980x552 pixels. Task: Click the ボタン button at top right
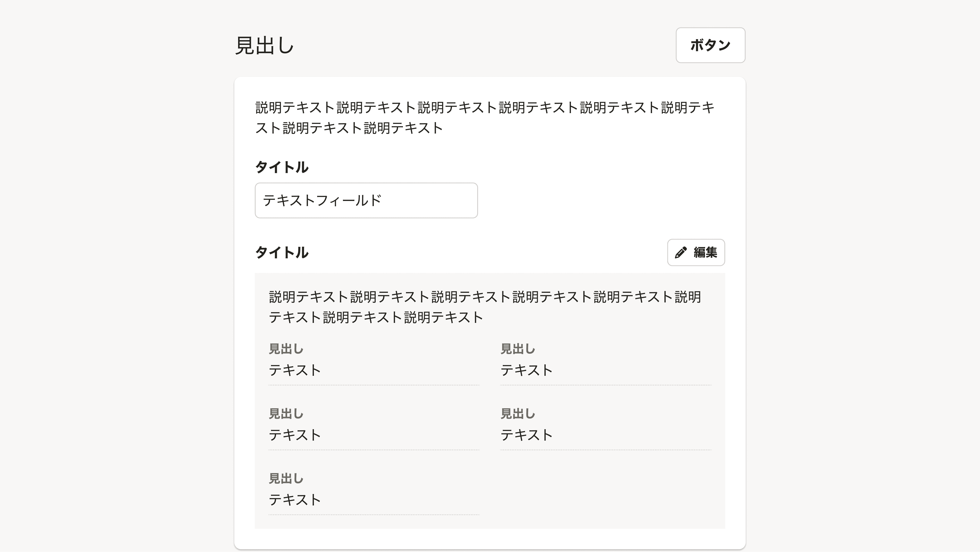click(710, 45)
